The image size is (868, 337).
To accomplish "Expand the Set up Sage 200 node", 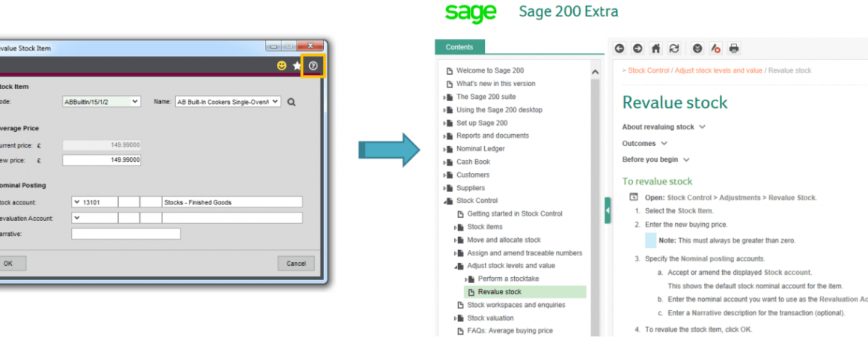I will click(x=444, y=124).
